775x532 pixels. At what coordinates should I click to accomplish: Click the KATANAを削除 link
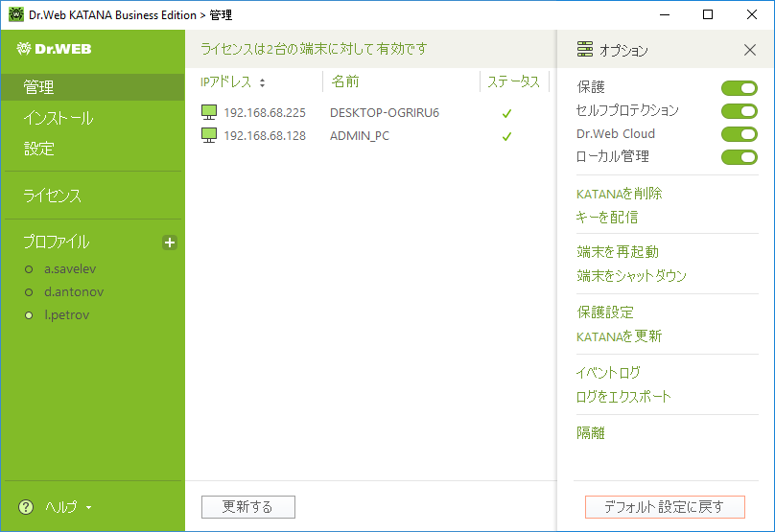[x=619, y=194]
